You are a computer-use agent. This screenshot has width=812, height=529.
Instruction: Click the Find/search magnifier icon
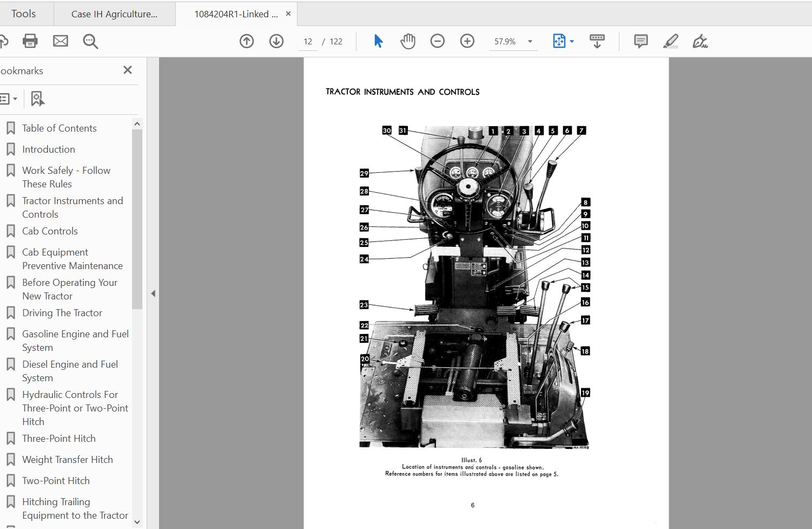tap(90, 41)
